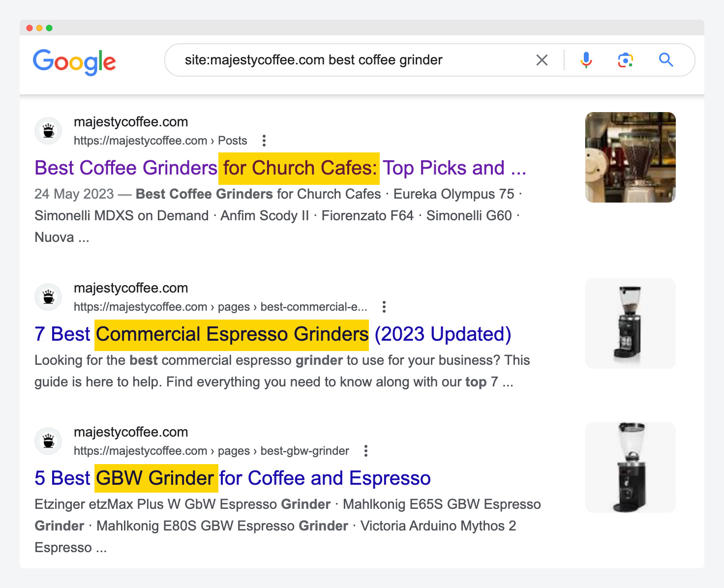Click the espresso grinder thumbnail on the second result

point(630,323)
